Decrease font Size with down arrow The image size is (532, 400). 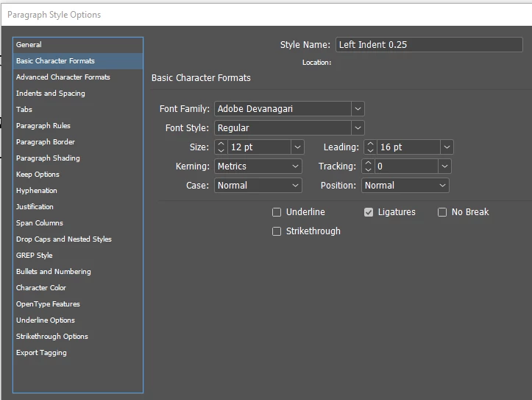click(221, 151)
